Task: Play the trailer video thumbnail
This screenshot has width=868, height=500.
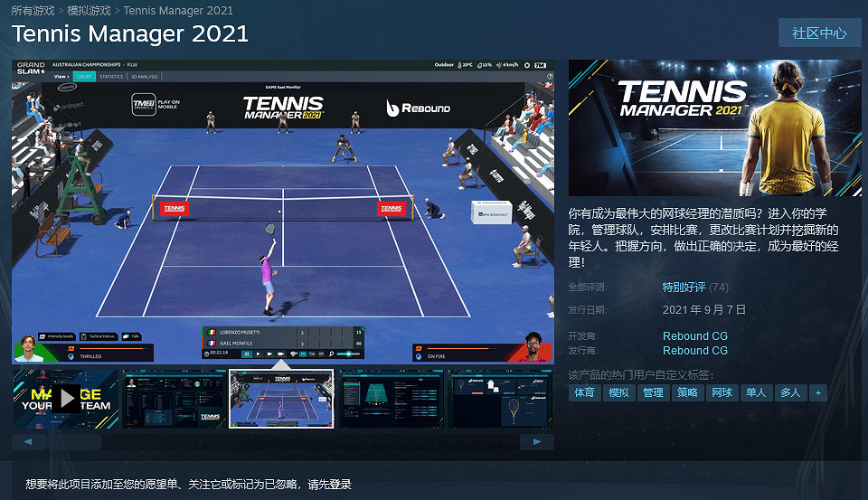Action: coord(65,398)
